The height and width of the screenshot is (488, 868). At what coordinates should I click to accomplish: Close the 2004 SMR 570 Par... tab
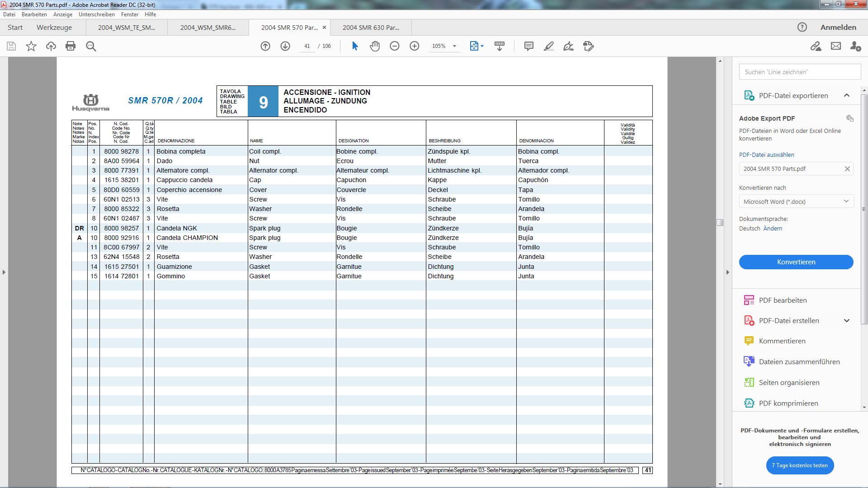(x=324, y=28)
